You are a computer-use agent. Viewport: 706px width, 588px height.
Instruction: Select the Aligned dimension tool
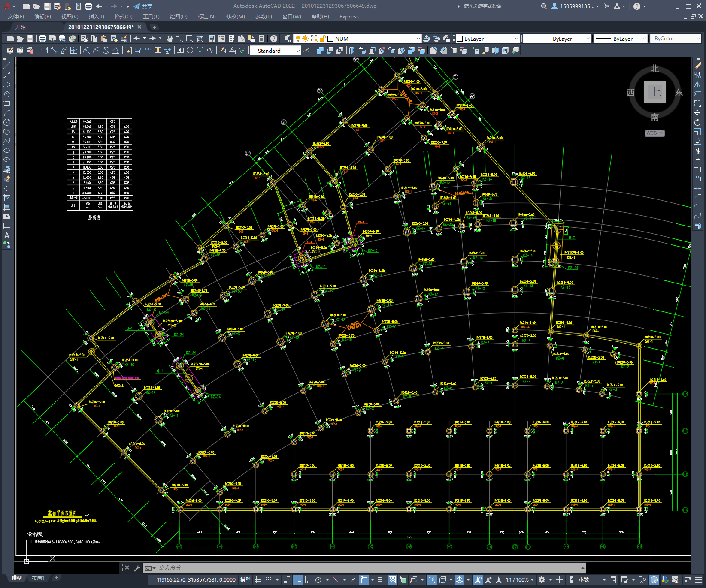54,50
